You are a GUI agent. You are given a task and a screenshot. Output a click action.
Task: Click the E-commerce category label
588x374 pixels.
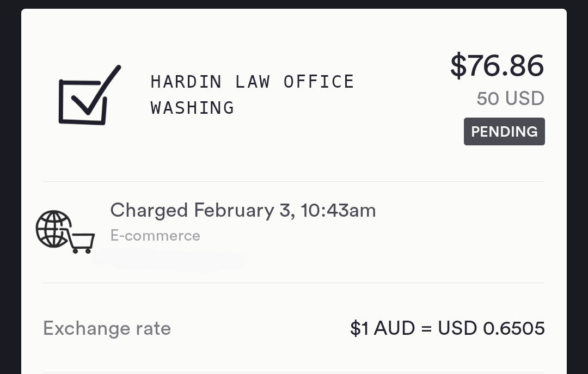coord(155,236)
